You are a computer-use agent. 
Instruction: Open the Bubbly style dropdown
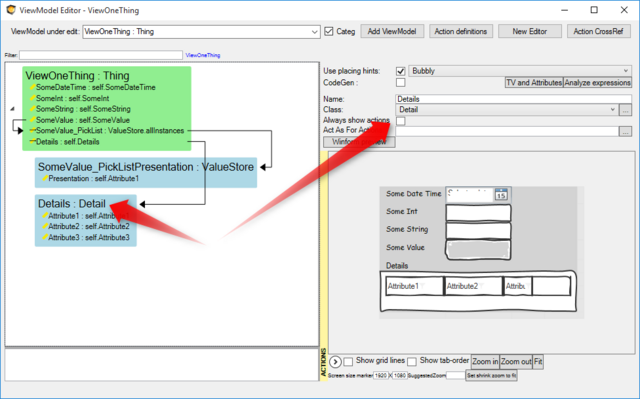[x=520, y=71]
